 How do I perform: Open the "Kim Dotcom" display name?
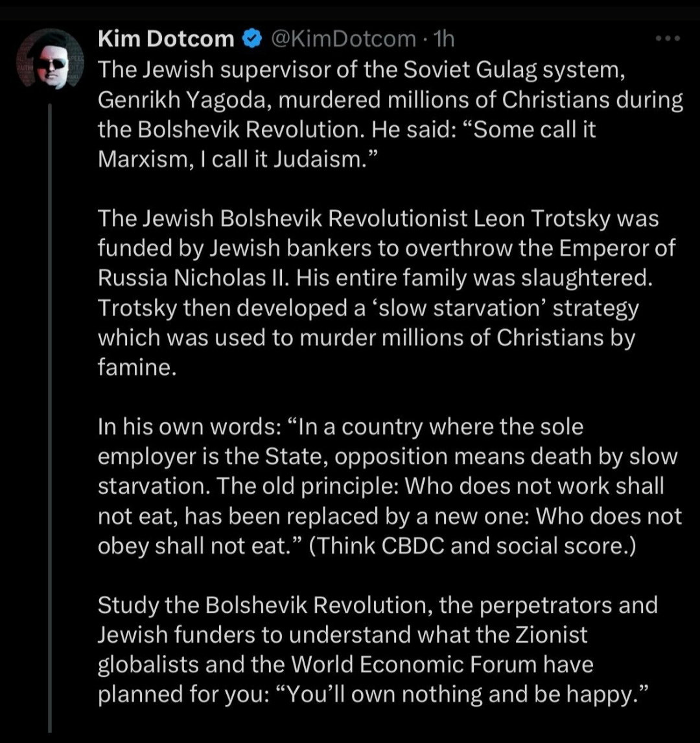point(166,39)
